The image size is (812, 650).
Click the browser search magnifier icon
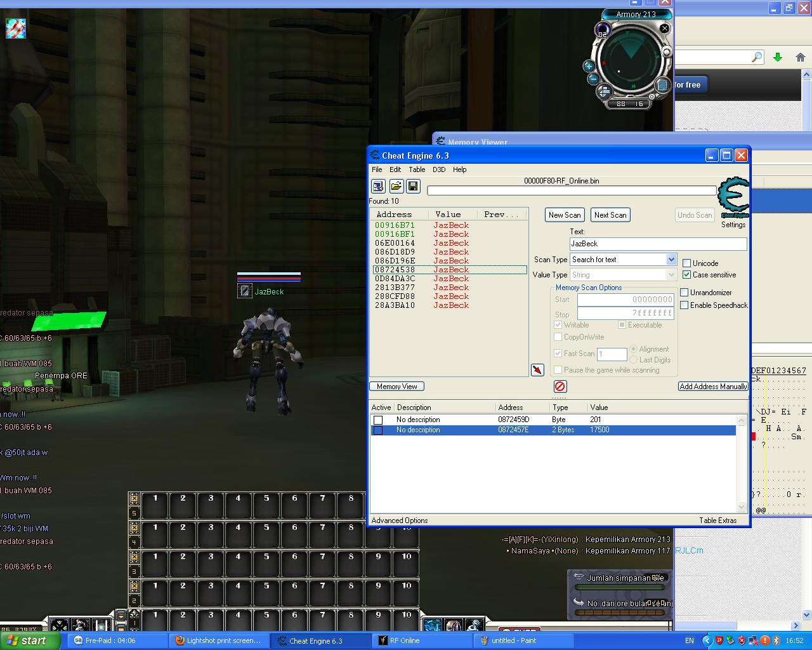(x=756, y=58)
